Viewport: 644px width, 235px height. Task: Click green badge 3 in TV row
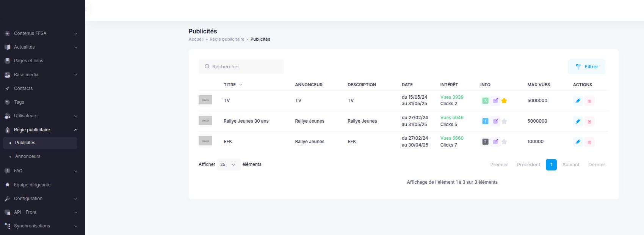(485, 101)
